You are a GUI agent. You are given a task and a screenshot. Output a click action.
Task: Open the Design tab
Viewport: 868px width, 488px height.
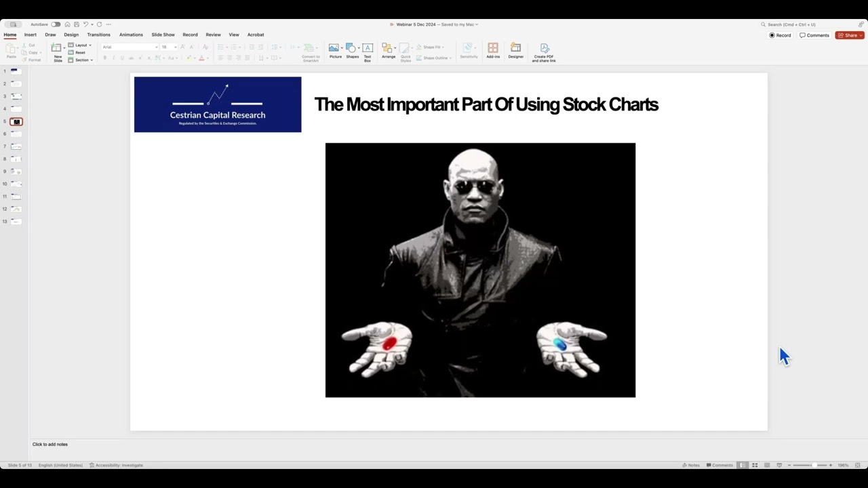(71, 35)
